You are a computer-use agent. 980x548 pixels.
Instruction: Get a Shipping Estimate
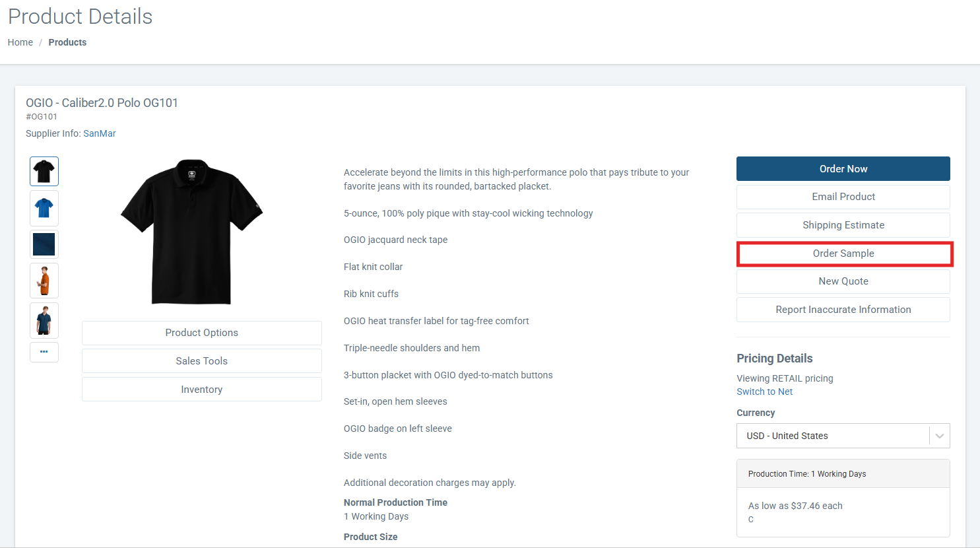(x=843, y=225)
